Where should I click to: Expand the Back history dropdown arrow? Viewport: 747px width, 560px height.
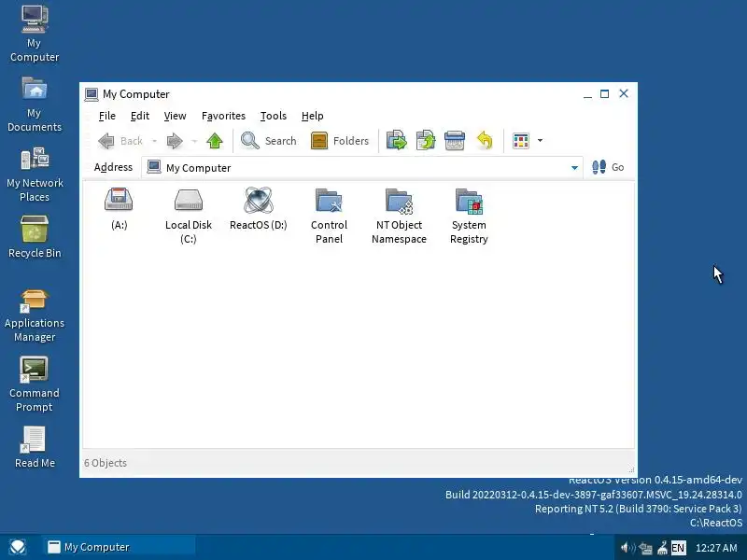[x=154, y=141]
